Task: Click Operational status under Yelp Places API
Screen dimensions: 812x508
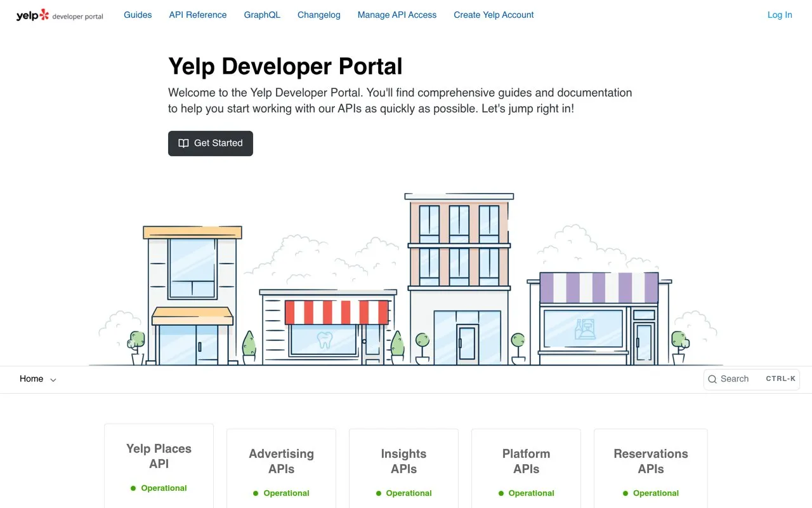Action: pos(159,488)
